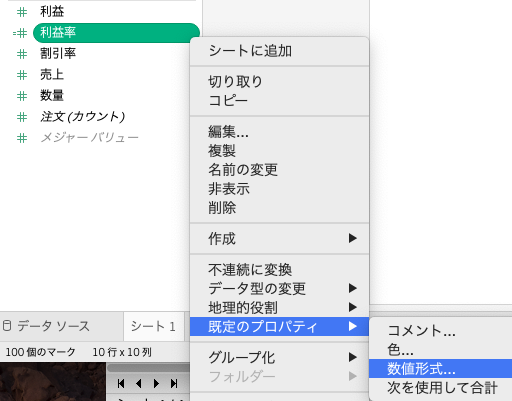
Task: Click the number icon beside 数量
Action: (x=22, y=96)
